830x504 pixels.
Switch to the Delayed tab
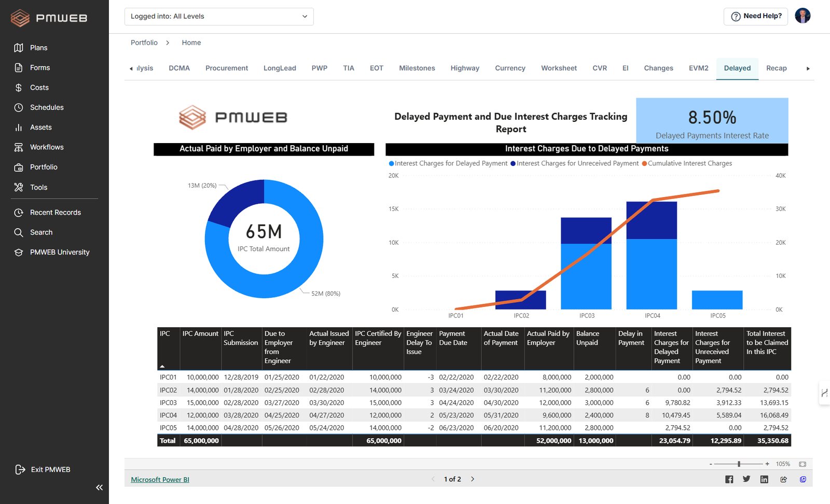[737, 68]
